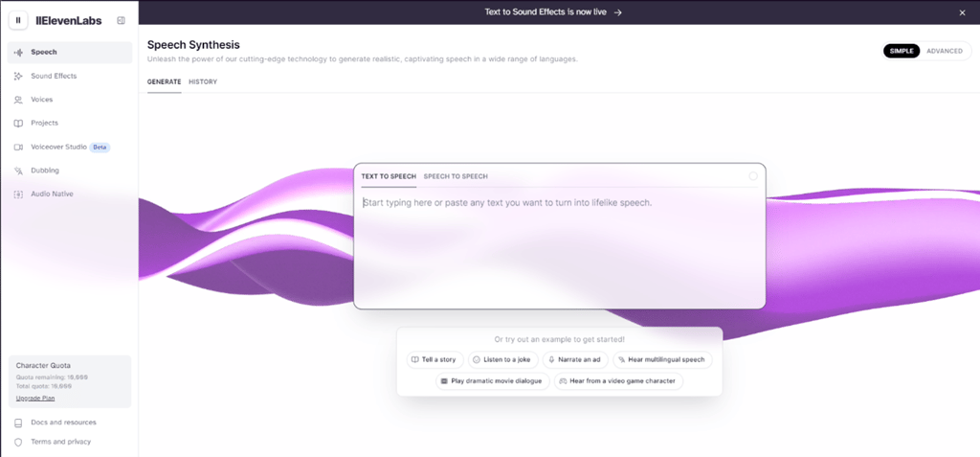Click the IIElevenLabs wordmark
Viewport: 980px width, 457px height.
pos(69,21)
